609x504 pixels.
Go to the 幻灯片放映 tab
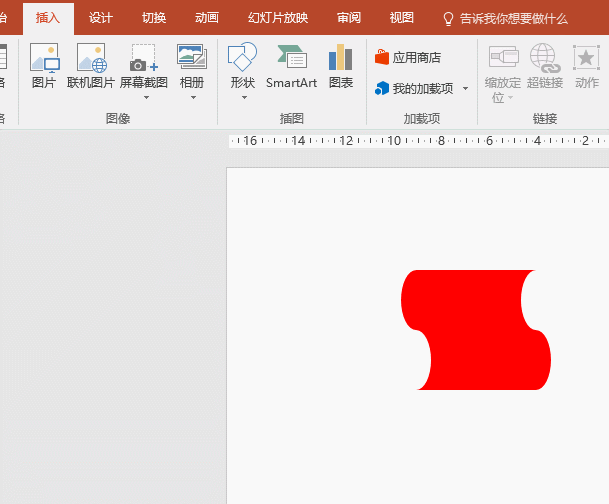point(278,18)
